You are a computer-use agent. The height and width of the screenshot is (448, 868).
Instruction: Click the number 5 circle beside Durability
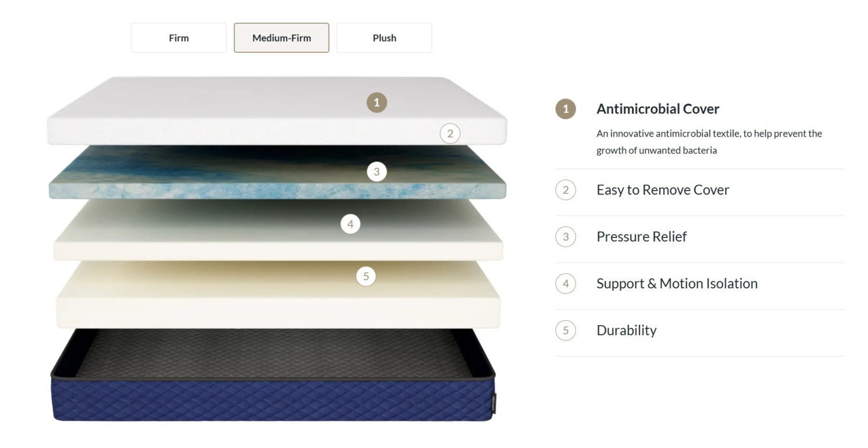click(565, 331)
